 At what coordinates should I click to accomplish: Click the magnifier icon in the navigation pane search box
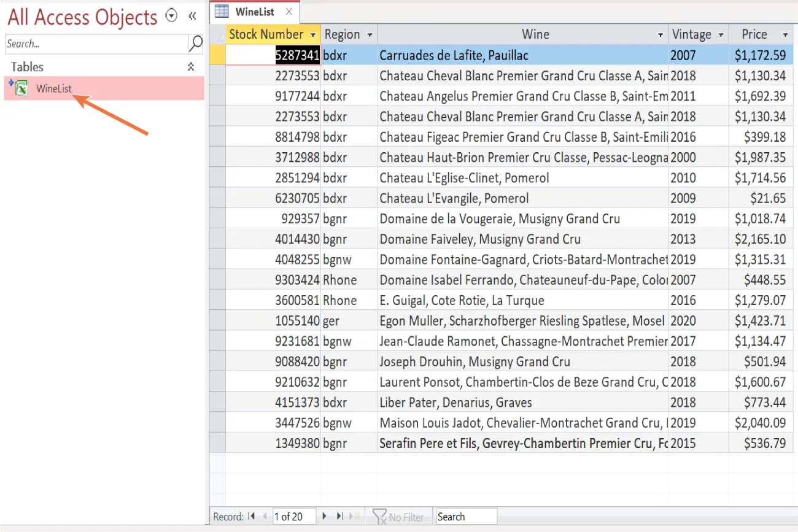click(x=195, y=44)
